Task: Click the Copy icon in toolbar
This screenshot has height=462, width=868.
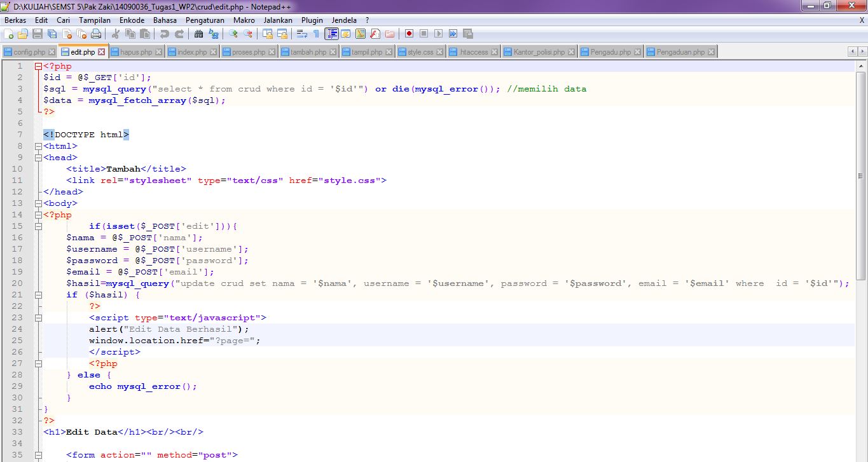Action: 130,34
